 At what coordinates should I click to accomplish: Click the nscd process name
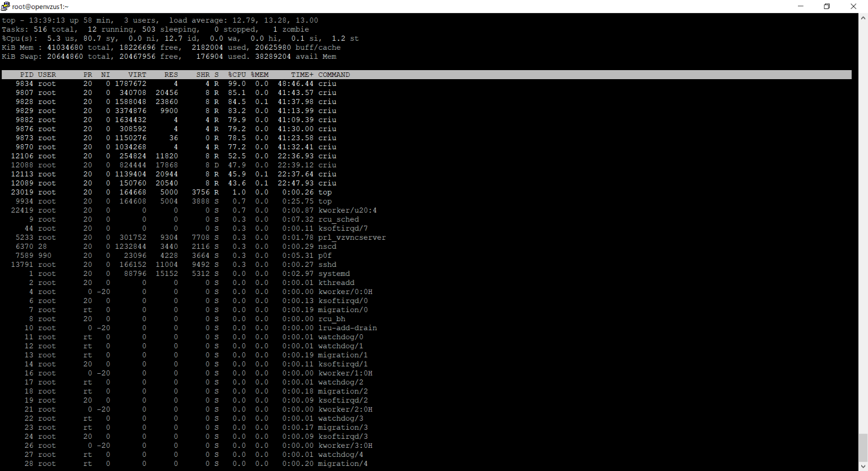(x=327, y=247)
